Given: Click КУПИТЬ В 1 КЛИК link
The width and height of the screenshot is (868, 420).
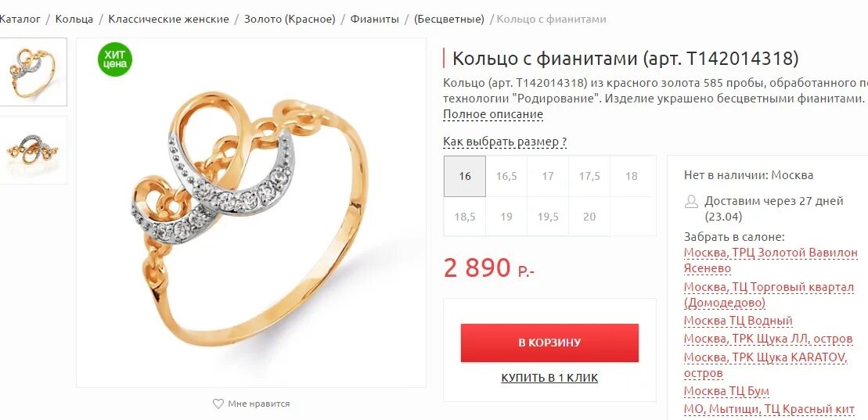Looking at the screenshot, I should (549, 378).
